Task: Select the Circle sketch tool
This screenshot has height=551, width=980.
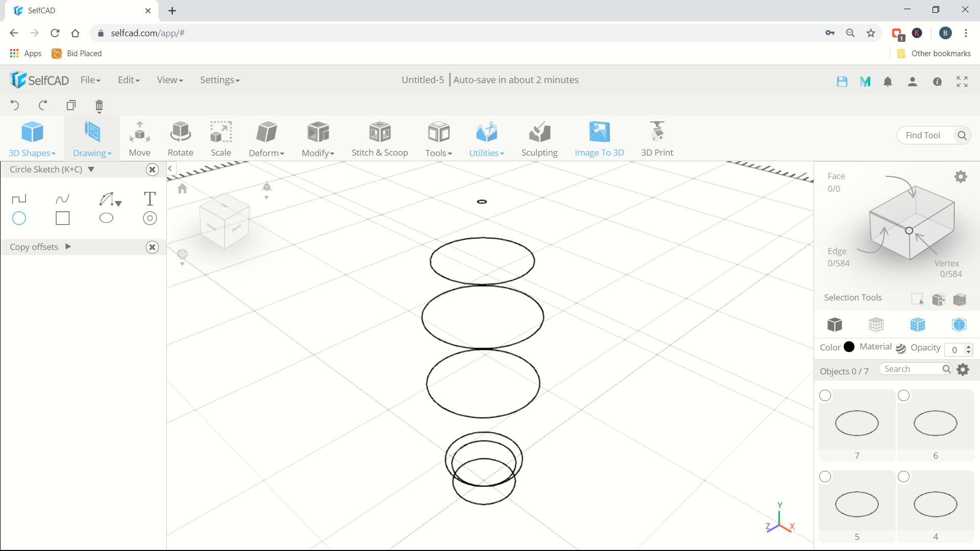Action: 19,218
